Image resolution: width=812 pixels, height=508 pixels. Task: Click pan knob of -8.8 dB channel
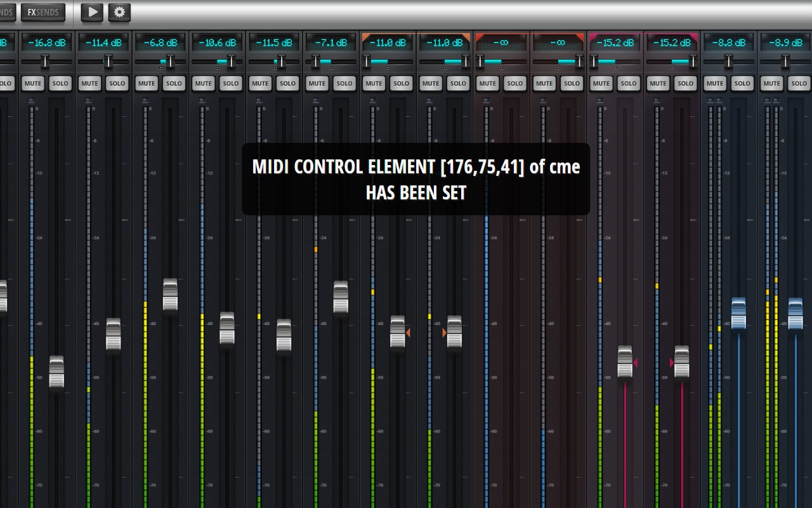tap(728, 62)
